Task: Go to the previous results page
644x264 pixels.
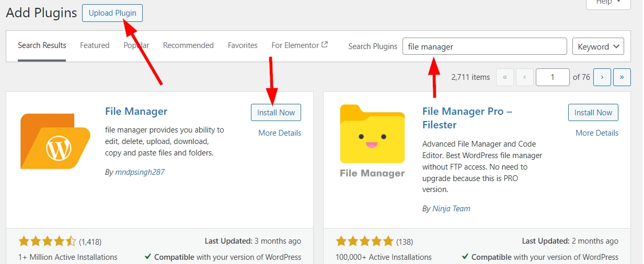Action: [524, 77]
